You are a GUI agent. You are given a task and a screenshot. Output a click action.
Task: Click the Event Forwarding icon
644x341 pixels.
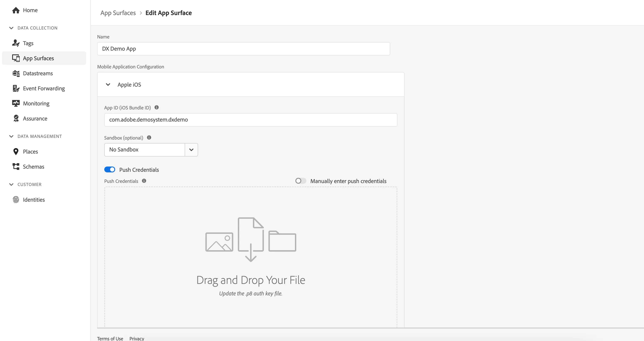[16, 88]
